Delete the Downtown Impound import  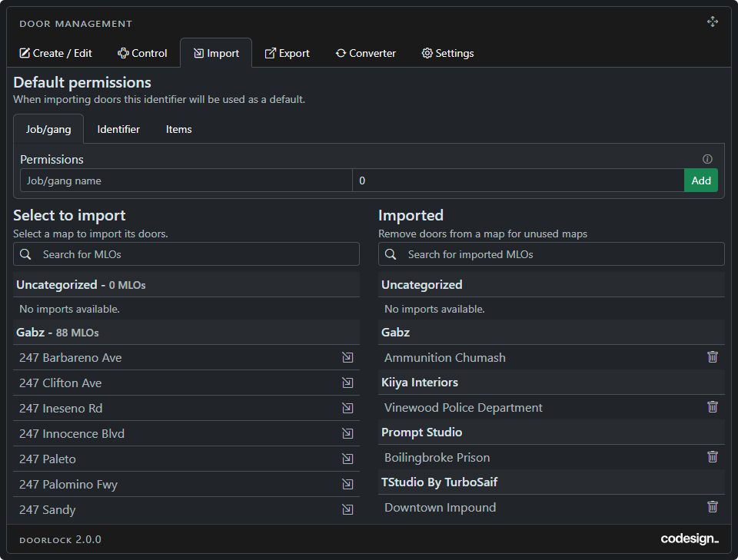click(x=713, y=507)
